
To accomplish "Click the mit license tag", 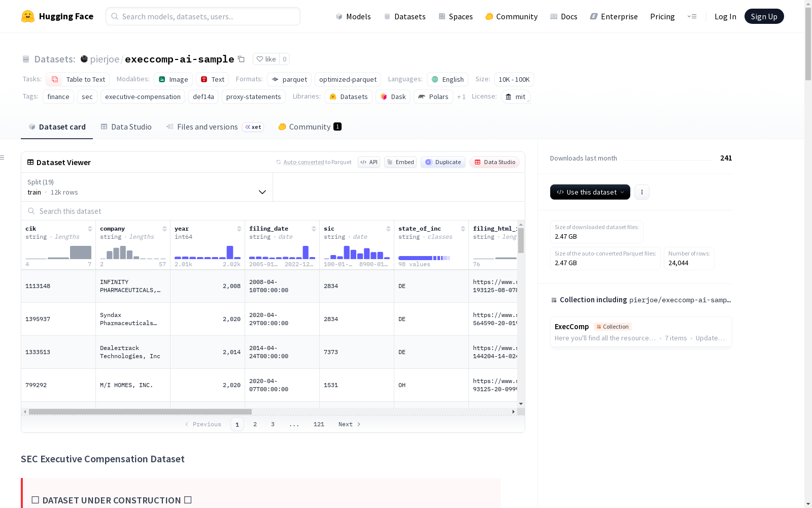I will click(x=516, y=97).
